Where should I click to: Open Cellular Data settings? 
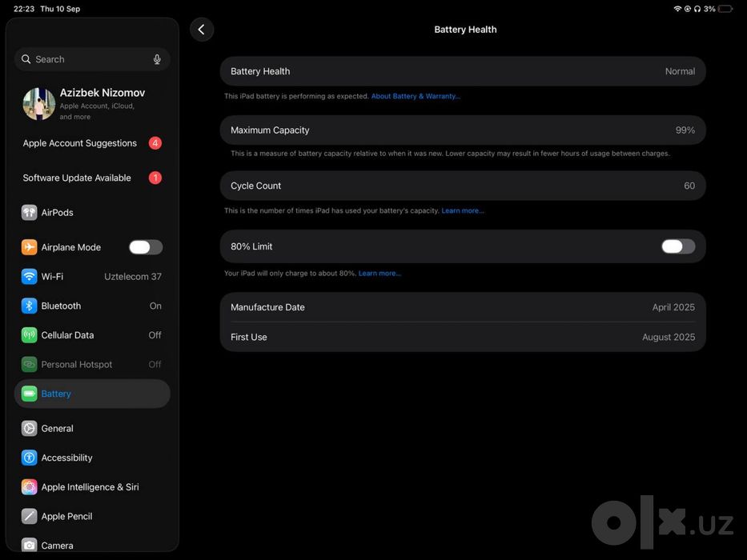(92, 335)
